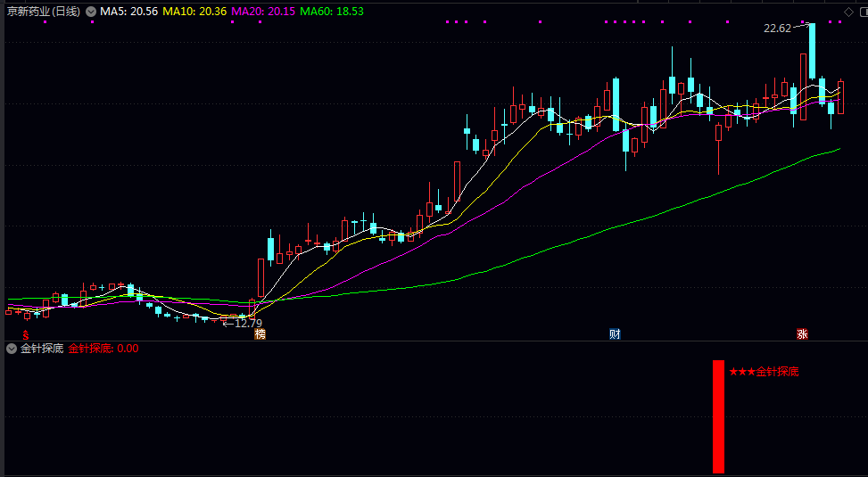Select the MA10: 20.36 label
868x477 pixels.
(194, 11)
